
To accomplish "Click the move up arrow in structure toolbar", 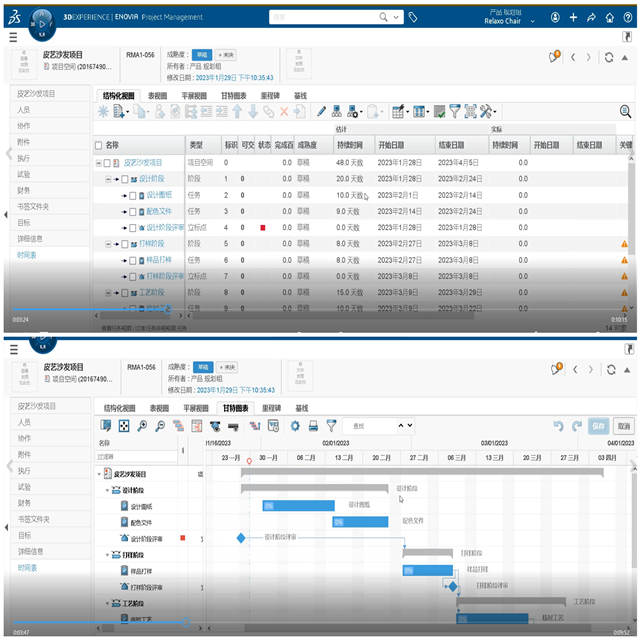I will pos(237,111).
